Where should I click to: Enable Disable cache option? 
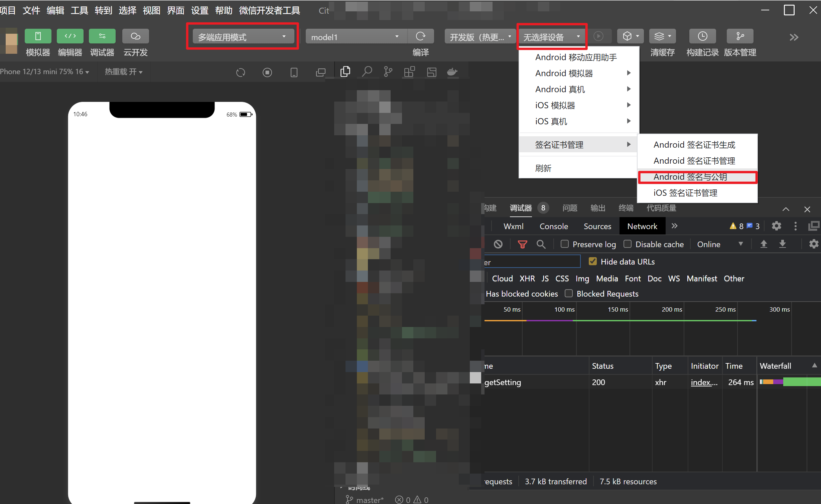coord(628,244)
